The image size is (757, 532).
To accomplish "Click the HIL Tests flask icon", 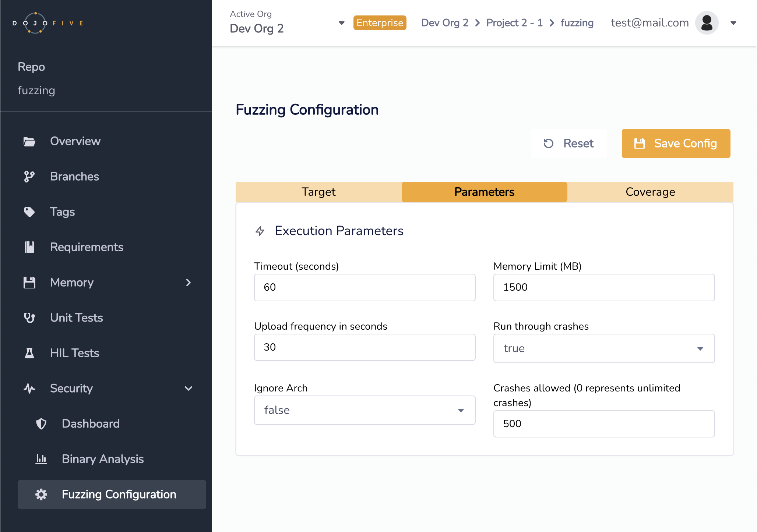I will tap(29, 353).
